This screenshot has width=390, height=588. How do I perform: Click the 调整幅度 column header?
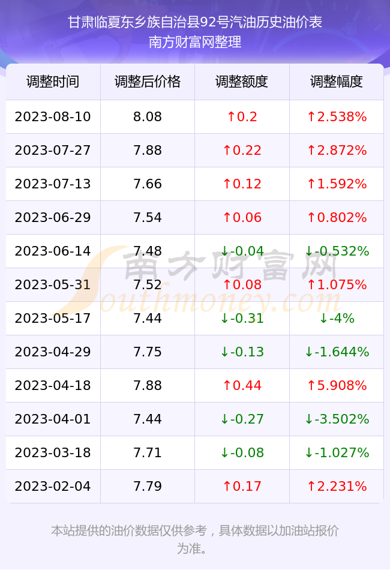[337, 82]
